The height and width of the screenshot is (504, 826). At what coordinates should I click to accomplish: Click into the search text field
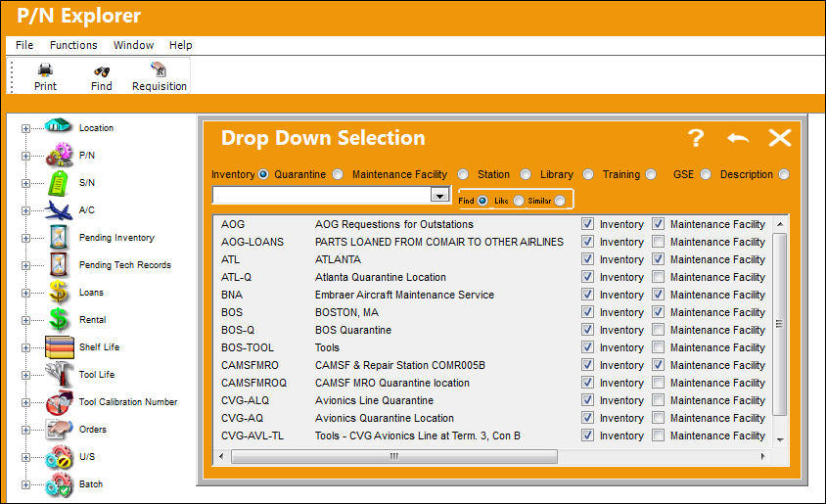click(322, 195)
